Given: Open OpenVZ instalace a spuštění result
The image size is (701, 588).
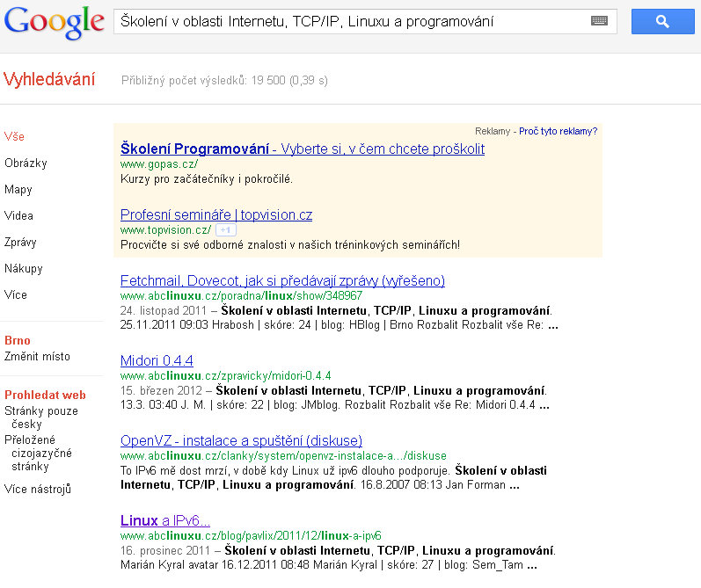Looking at the screenshot, I should [241, 440].
